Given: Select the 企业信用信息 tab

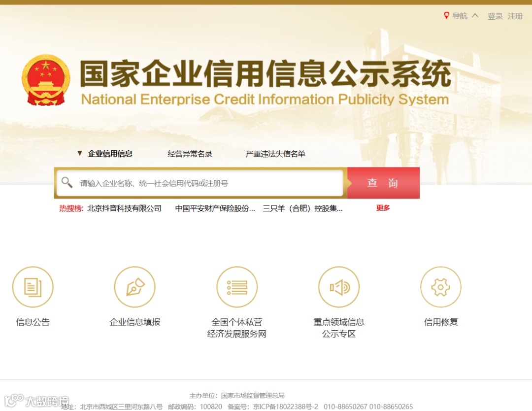Looking at the screenshot, I should click(x=110, y=154).
